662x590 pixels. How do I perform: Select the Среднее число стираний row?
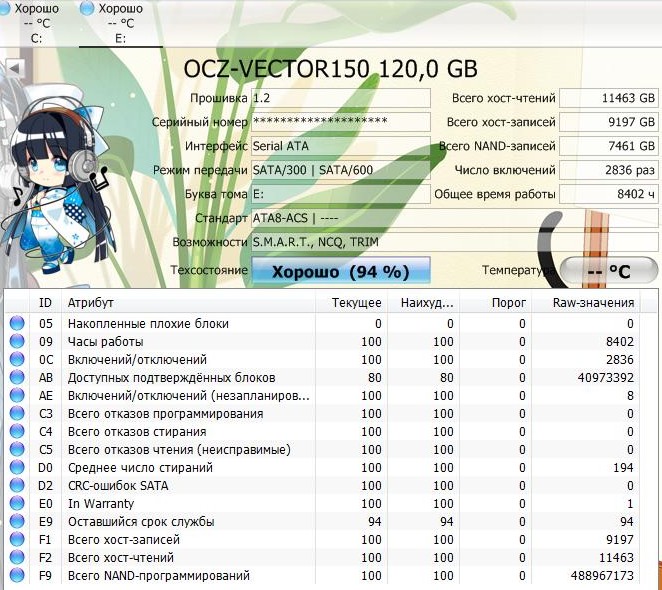(323, 468)
